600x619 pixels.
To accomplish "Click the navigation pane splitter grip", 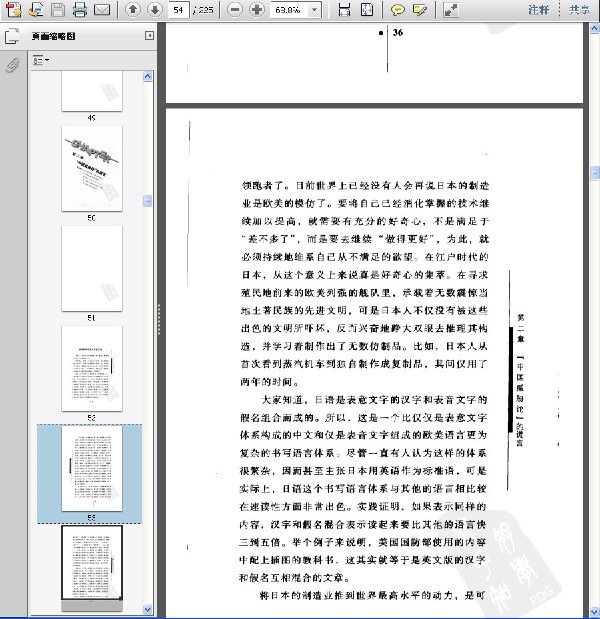I will click(159, 319).
